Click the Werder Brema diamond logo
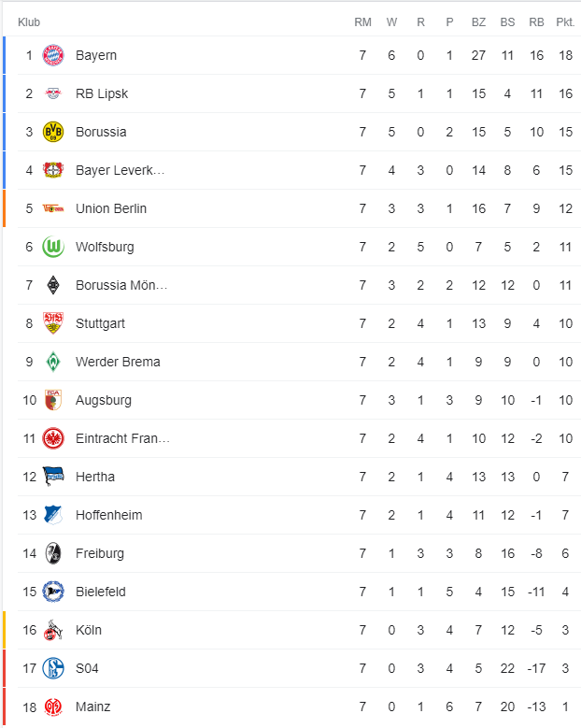581x728 pixels. tap(53, 362)
